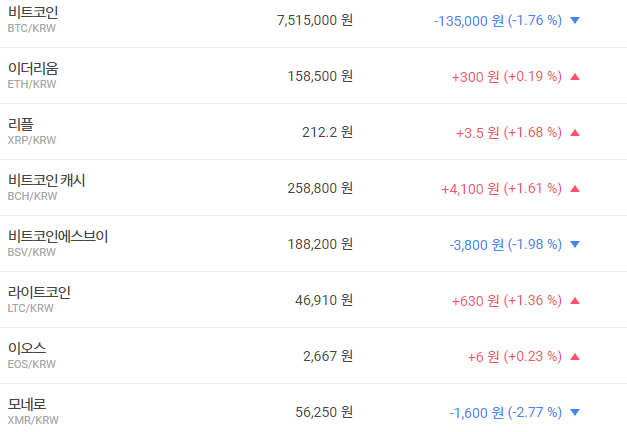Select the 비트코인에스브이 coin name
The height and width of the screenshot is (432, 627).
coord(57,236)
